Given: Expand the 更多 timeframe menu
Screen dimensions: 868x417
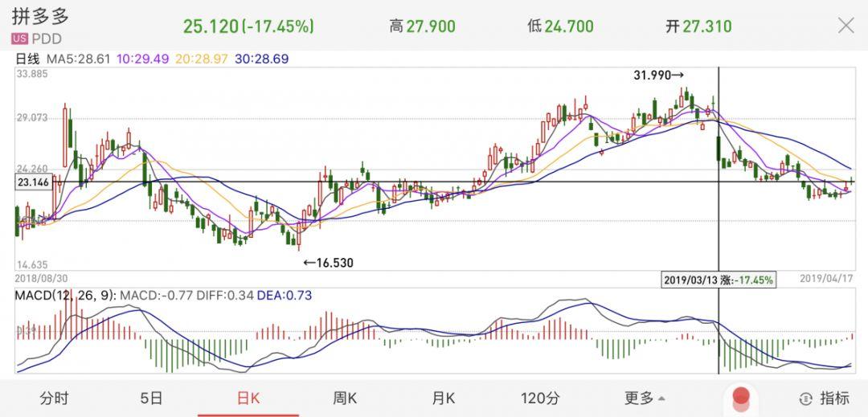Looking at the screenshot, I should pos(645,398).
